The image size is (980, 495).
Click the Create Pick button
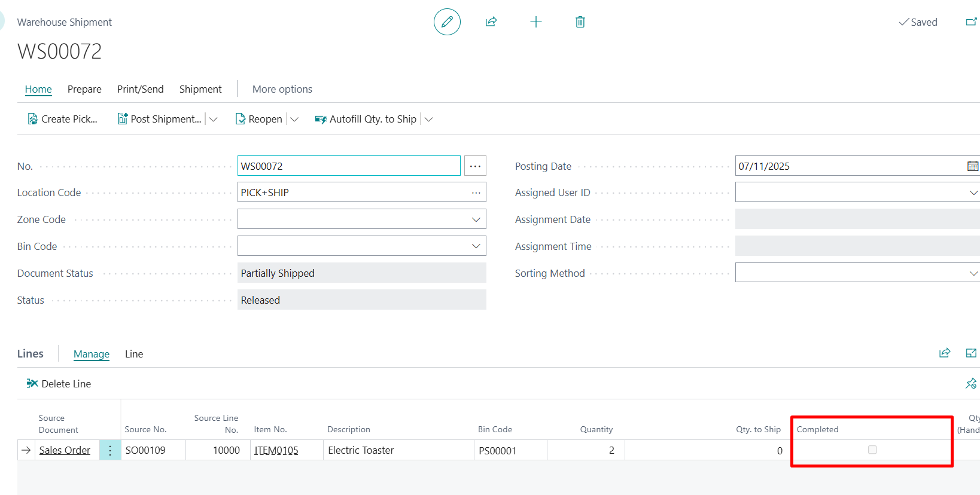click(x=63, y=119)
